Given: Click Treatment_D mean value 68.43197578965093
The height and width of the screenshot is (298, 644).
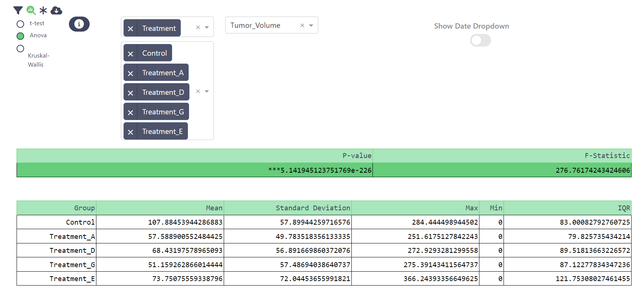Looking at the screenshot, I should pyautogui.click(x=187, y=250).
